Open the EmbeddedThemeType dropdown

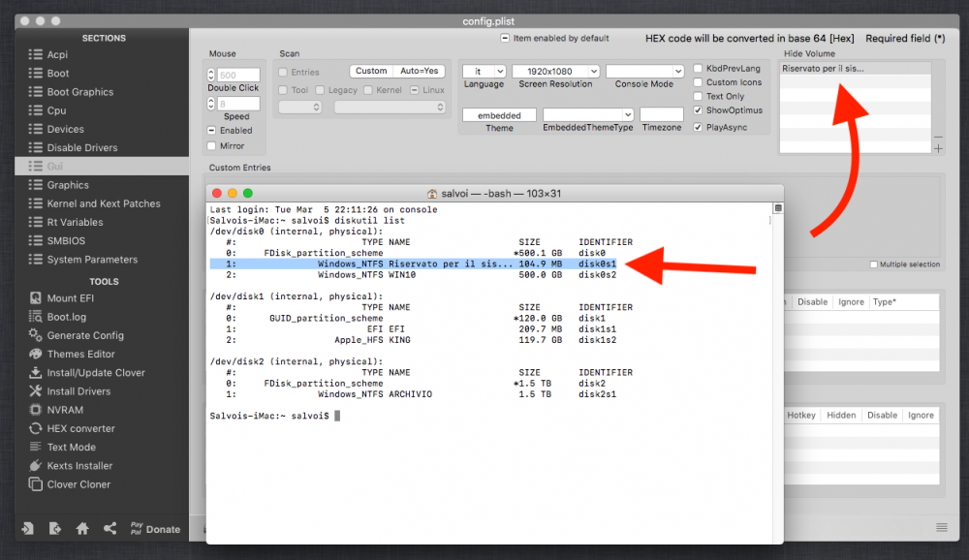[x=588, y=114]
